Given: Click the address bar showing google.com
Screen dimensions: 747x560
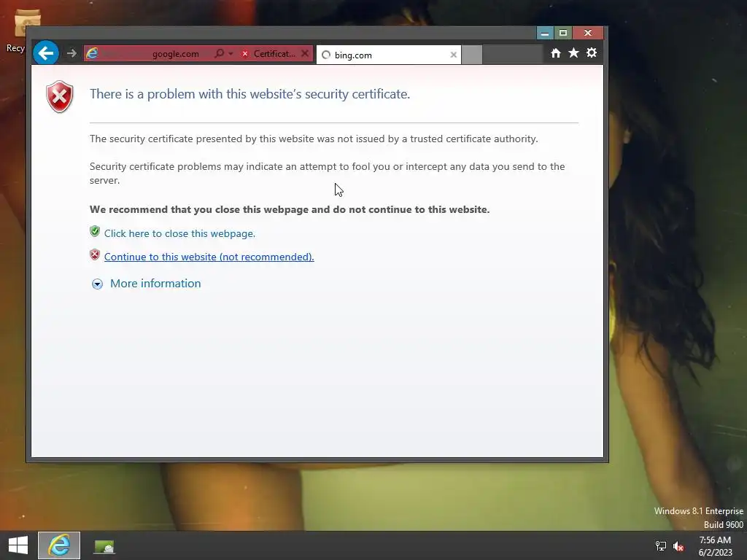Looking at the screenshot, I should coord(149,54).
